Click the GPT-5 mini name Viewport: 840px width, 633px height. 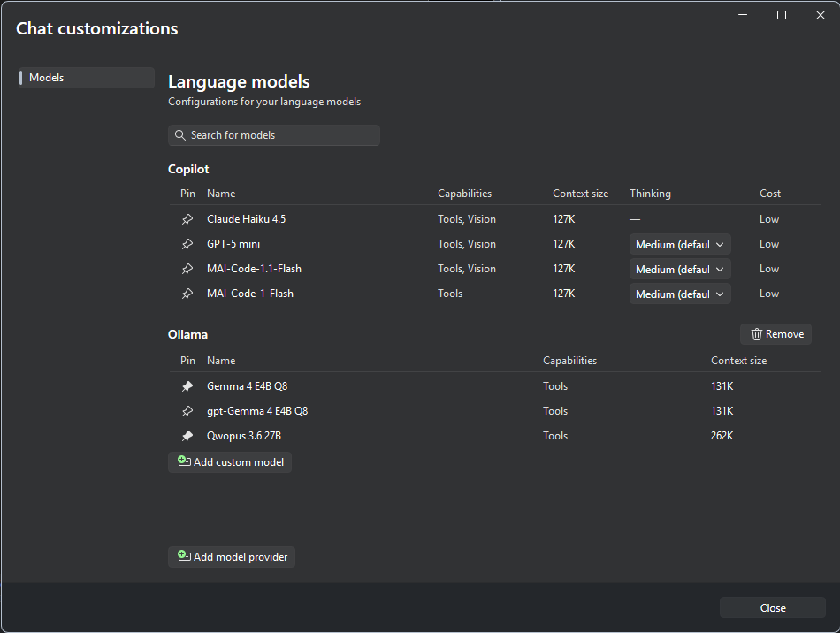click(x=233, y=244)
